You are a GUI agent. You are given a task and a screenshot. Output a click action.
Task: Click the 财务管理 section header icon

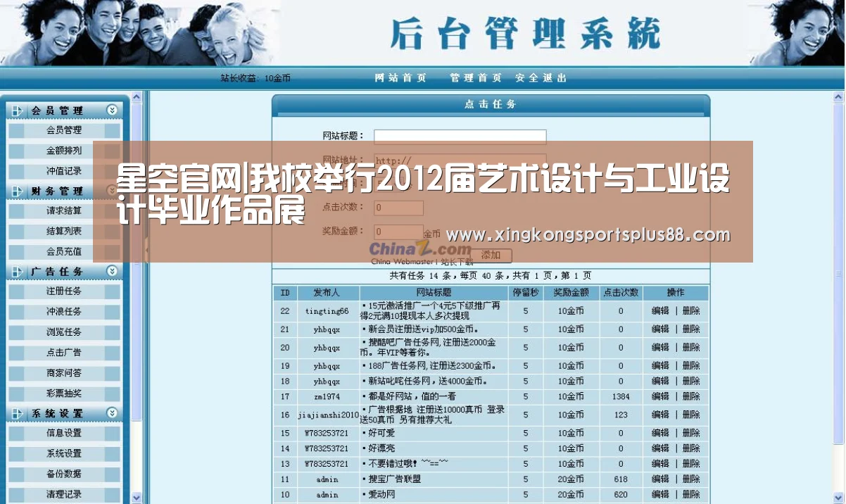pos(18,191)
